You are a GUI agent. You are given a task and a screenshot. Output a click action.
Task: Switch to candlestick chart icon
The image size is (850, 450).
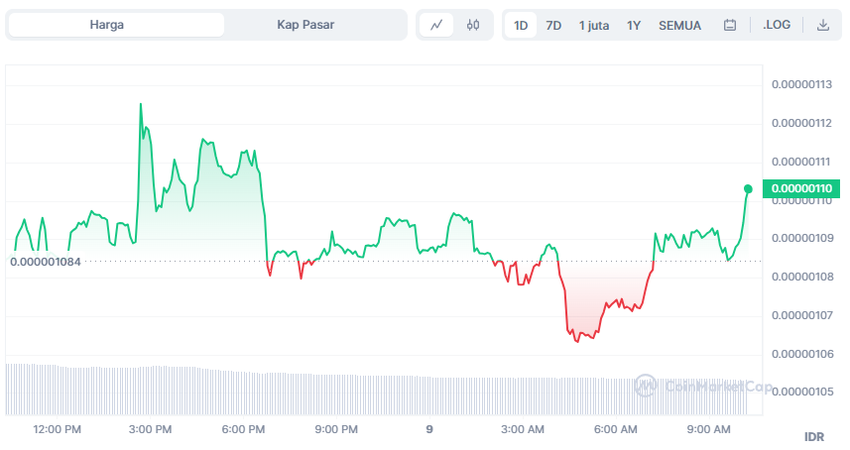(x=473, y=25)
